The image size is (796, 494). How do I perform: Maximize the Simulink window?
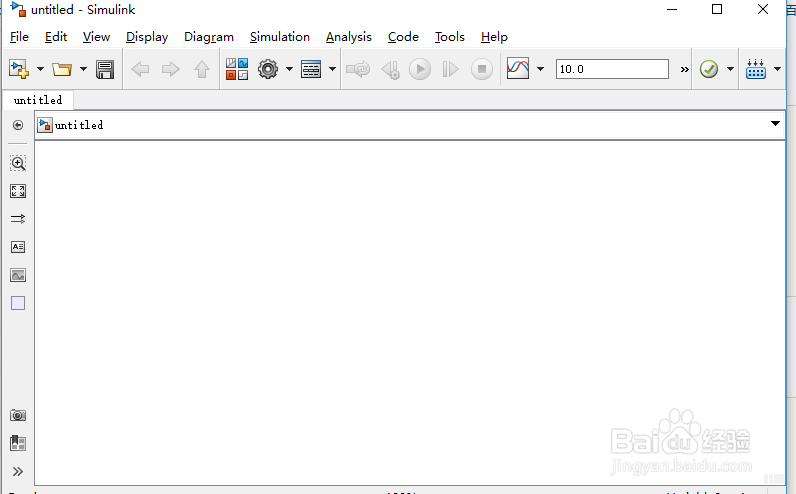click(717, 9)
